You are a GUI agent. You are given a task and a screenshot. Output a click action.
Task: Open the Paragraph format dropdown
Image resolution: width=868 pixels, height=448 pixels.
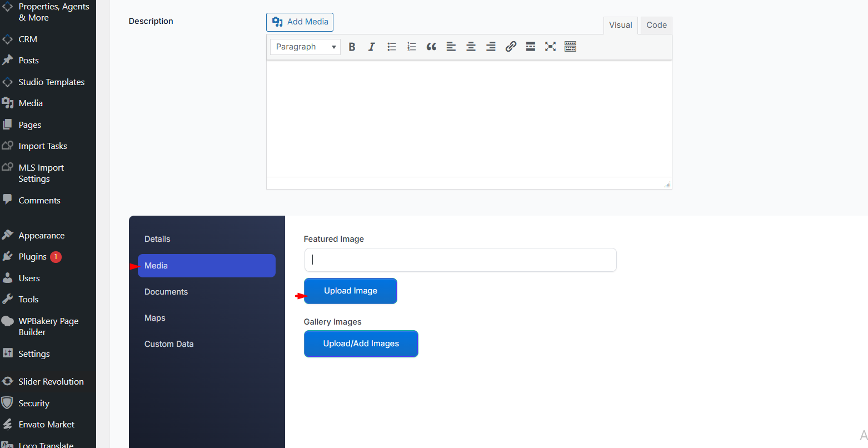click(x=306, y=47)
